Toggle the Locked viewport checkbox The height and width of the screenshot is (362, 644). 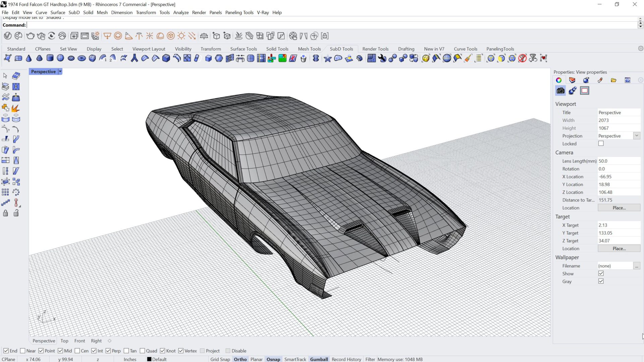tap(601, 143)
